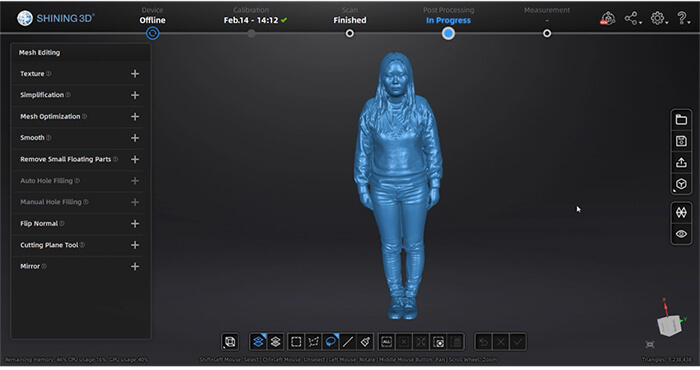This screenshot has height=370, width=700.
Task: Open the project folder icon
Action: pyautogui.click(x=681, y=120)
